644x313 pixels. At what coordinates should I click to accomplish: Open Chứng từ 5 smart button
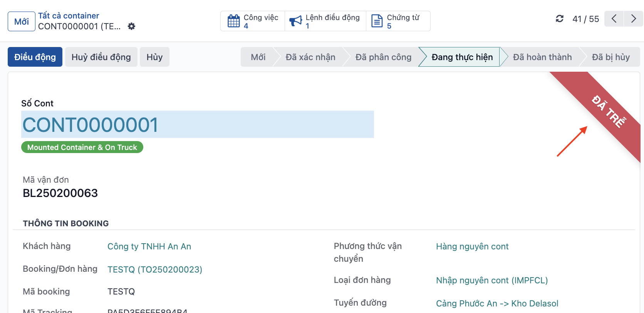tap(398, 21)
